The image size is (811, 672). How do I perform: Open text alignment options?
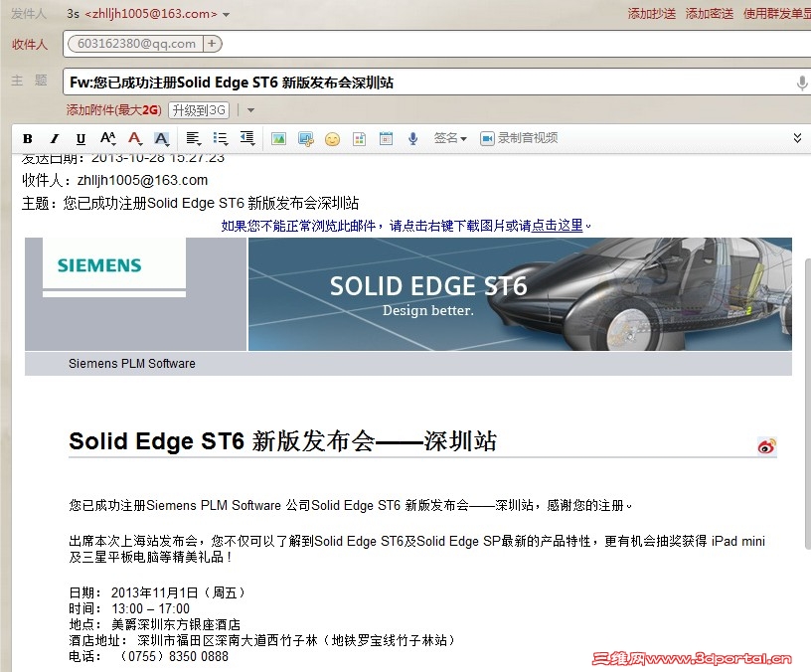[x=194, y=138]
